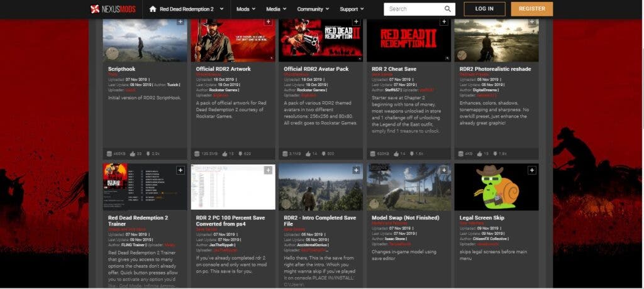Click the plus icon on Legal Screen Skip
Viewport: 644px width, 289px height.
click(532, 170)
